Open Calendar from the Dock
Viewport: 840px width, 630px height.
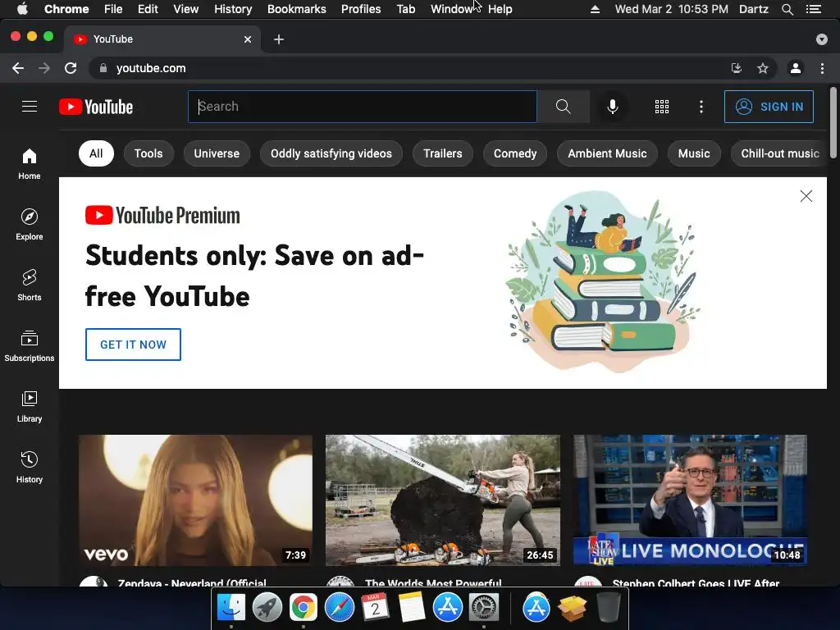pos(376,608)
